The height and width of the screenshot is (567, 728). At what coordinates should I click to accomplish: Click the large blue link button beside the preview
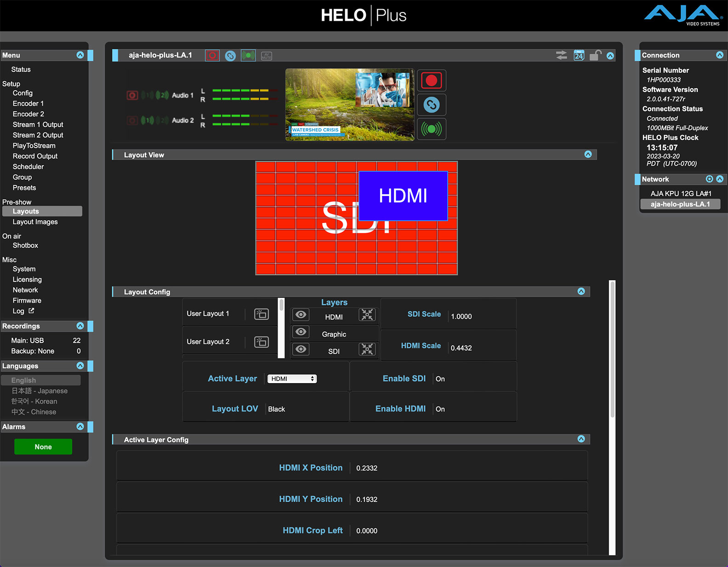point(431,105)
